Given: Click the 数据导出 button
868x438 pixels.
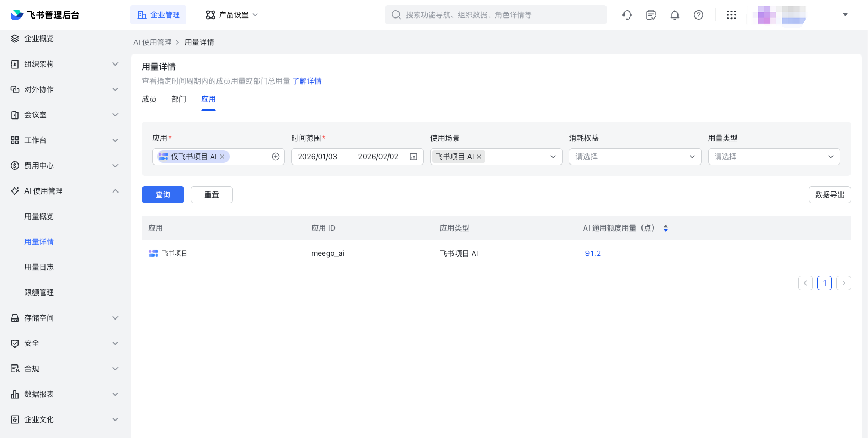Looking at the screenshot, I should [x=830, y=195].
